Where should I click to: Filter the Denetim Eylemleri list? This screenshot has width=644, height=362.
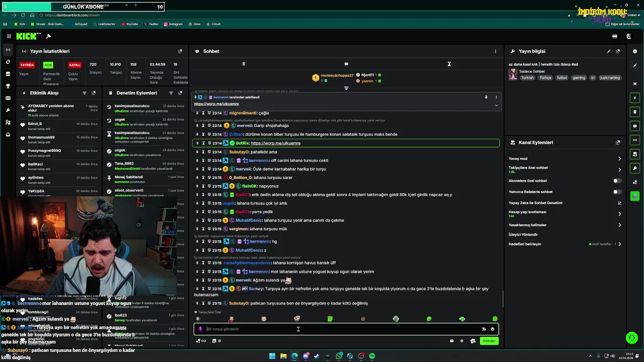(171, 93)
